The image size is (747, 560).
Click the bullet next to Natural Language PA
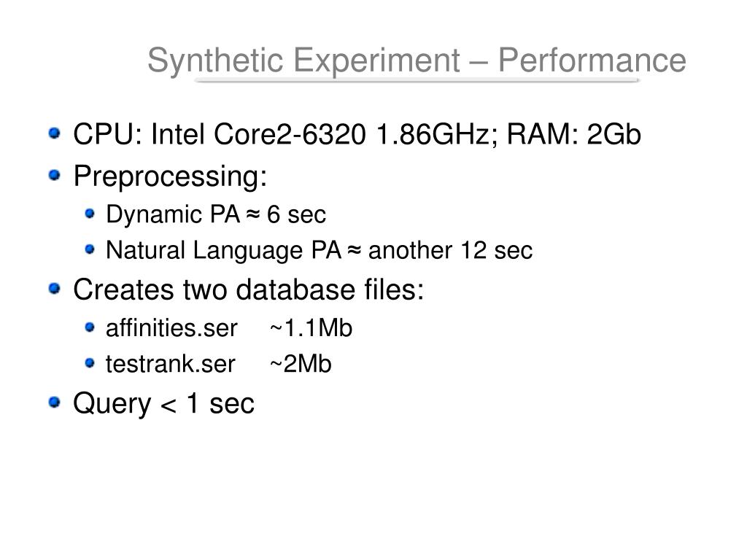(90, 249)
